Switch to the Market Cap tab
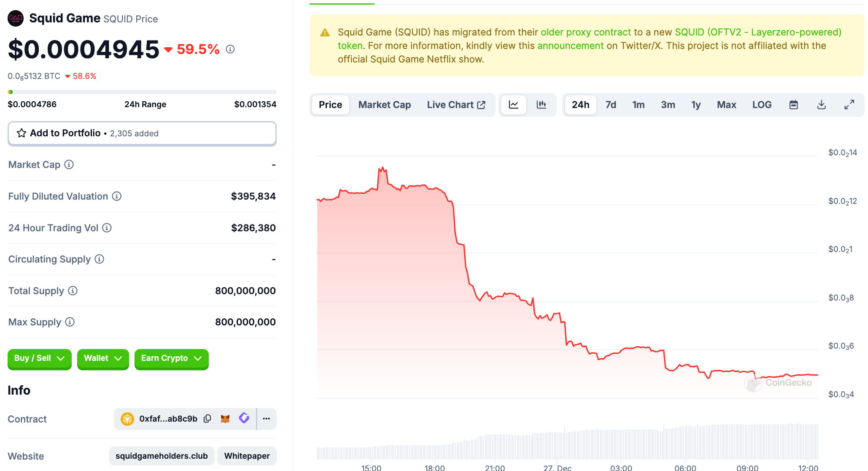The image size is (868, 471). (384, 105)
